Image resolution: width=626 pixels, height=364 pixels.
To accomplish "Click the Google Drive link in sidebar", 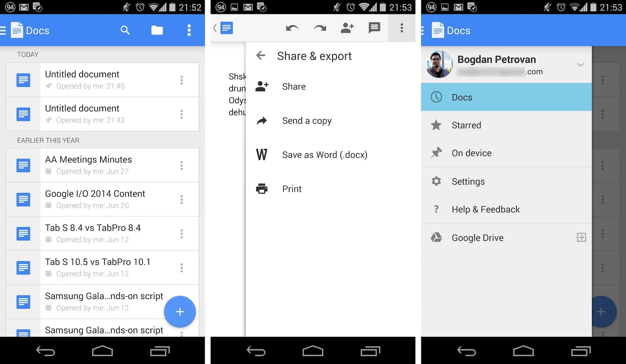I will 477,238.
